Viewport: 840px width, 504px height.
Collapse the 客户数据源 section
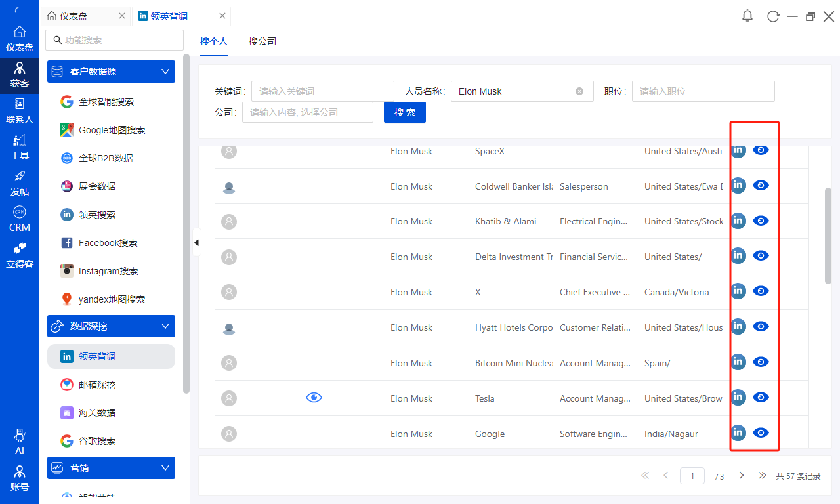coord(165,72)
